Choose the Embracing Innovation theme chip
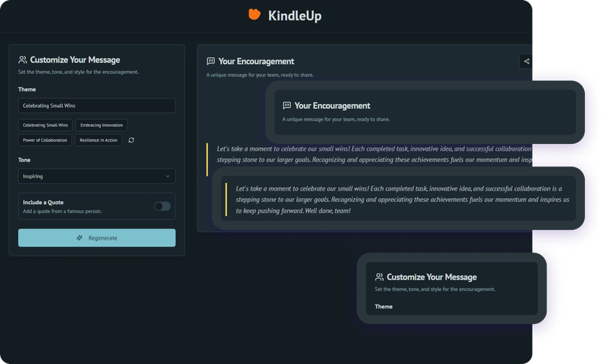The image size is (603, 364). (102, 125)
